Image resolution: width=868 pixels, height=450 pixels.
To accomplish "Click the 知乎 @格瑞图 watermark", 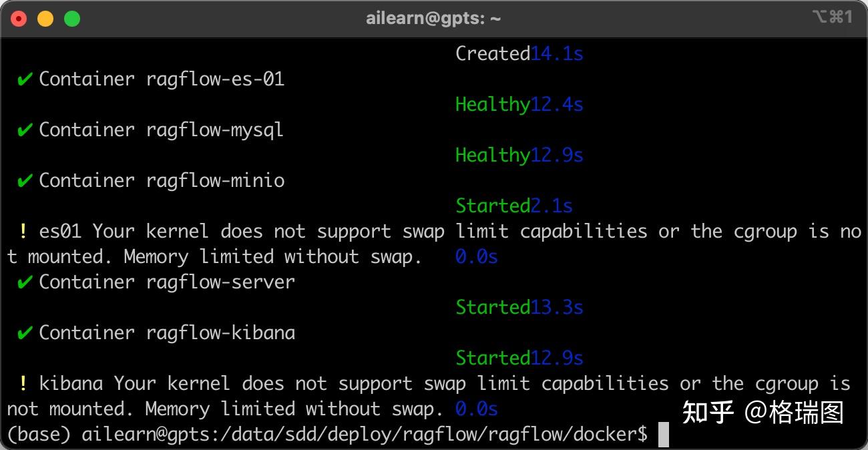I will (763, 412).
